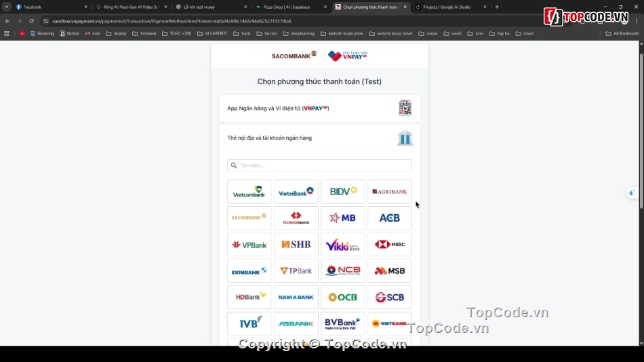The height and width of the screenshot is (362, 644).
Task: Open the deploy bookmarks folder
Action: (116, 33)
